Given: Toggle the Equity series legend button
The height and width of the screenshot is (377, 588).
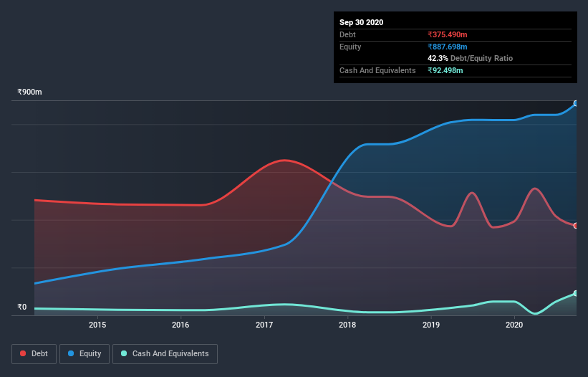Looking at the screenshot, I should coord(85,354).
